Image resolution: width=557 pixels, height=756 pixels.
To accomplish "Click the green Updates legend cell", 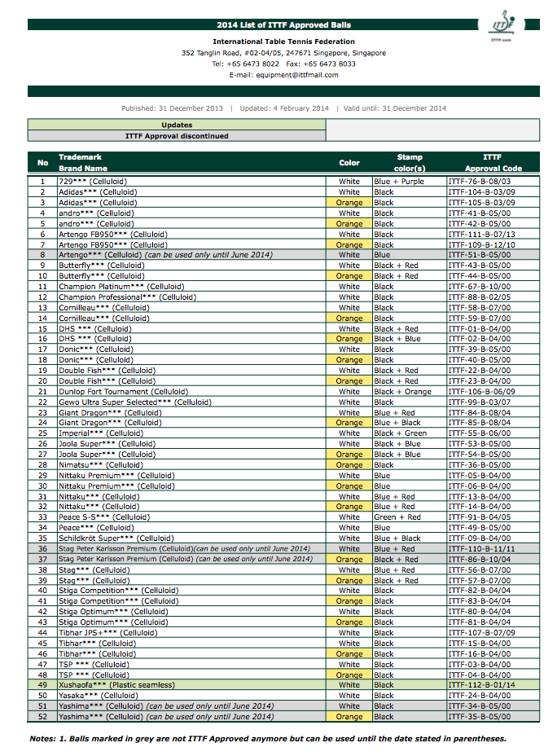I will tap(177, 125).
